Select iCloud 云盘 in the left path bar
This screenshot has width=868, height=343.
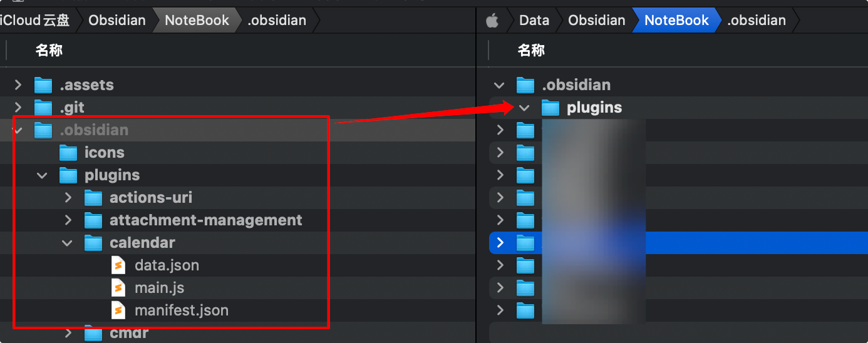click(x=34, y=21)
